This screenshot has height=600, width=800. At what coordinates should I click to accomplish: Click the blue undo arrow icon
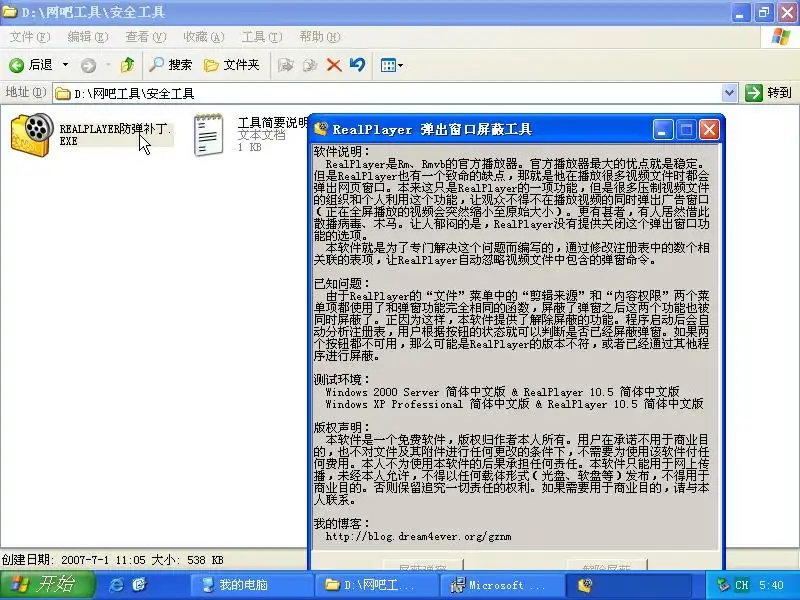tap(357, 65)
